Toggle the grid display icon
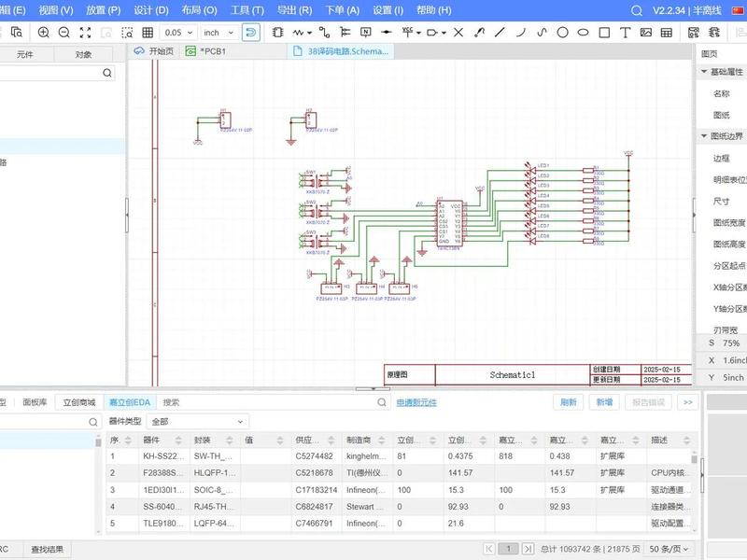747x560 pixels. (x=148, y=33)
